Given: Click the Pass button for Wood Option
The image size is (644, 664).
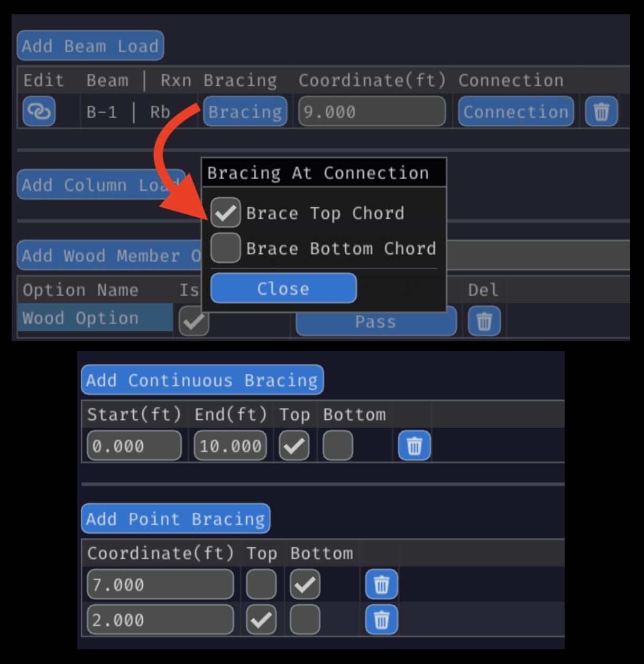Looking at the screenshot, I should click(x=376, y=321).
